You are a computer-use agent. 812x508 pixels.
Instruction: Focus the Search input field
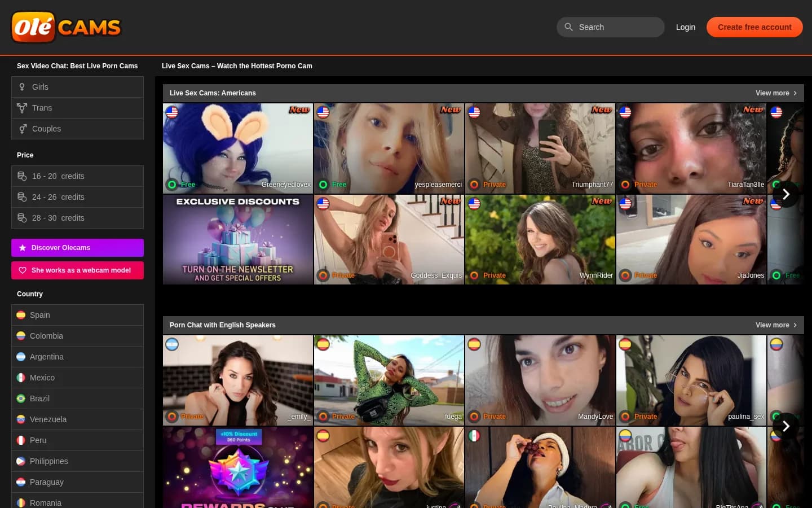click(611, 27)
